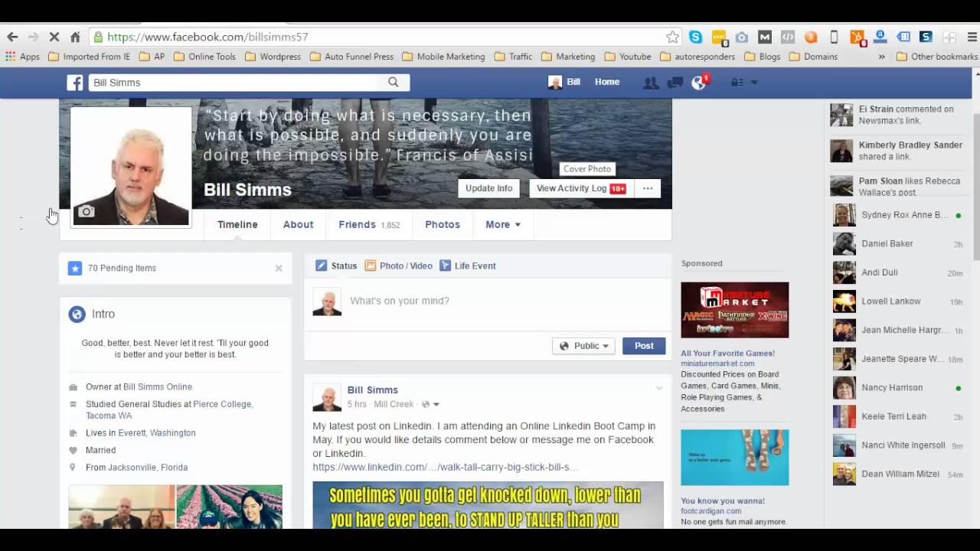This screenshot has height=551, width=980.
Task: Click the camera icon on profile picture
Action: click(x=87, y=212)
